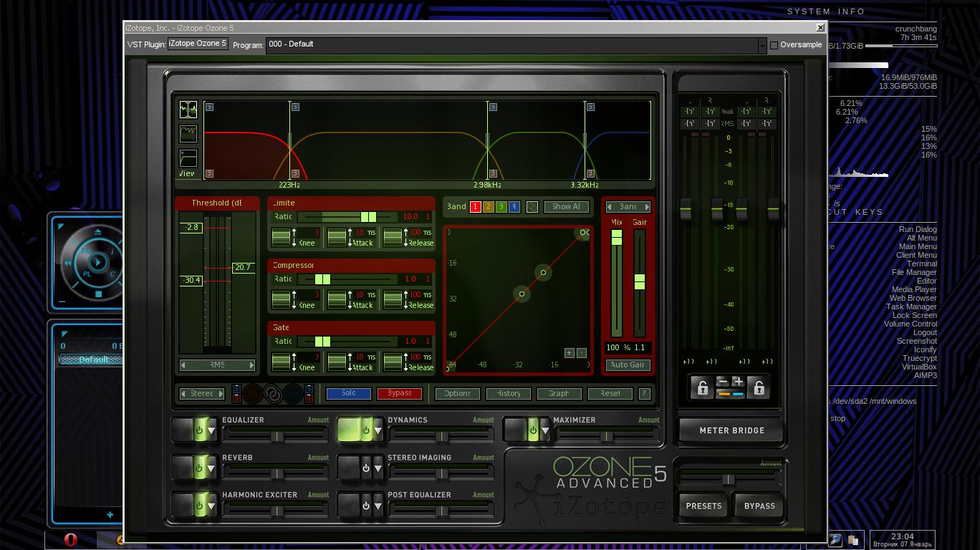The width and height of the screenshot is (980, 550).
Task: Click left arrow of the Stereo selector
Action: 183,393
